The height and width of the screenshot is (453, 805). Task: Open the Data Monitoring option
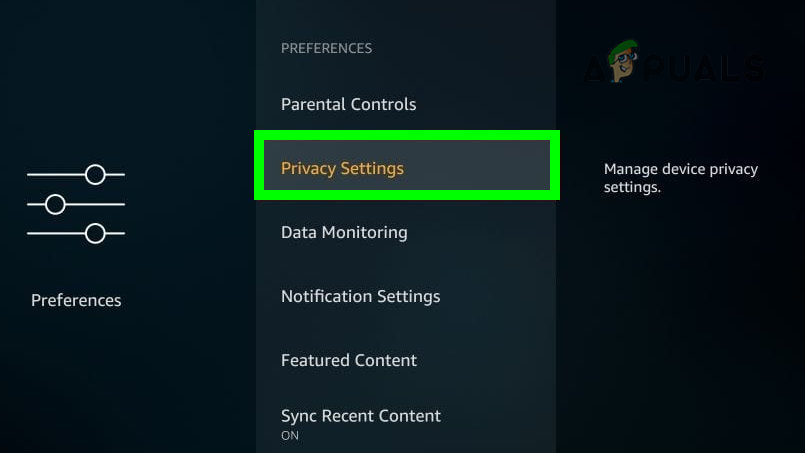point(344,232)
